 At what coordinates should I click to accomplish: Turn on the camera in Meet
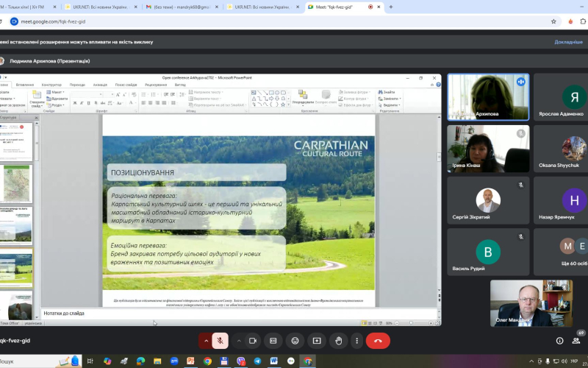coord(253,341)
